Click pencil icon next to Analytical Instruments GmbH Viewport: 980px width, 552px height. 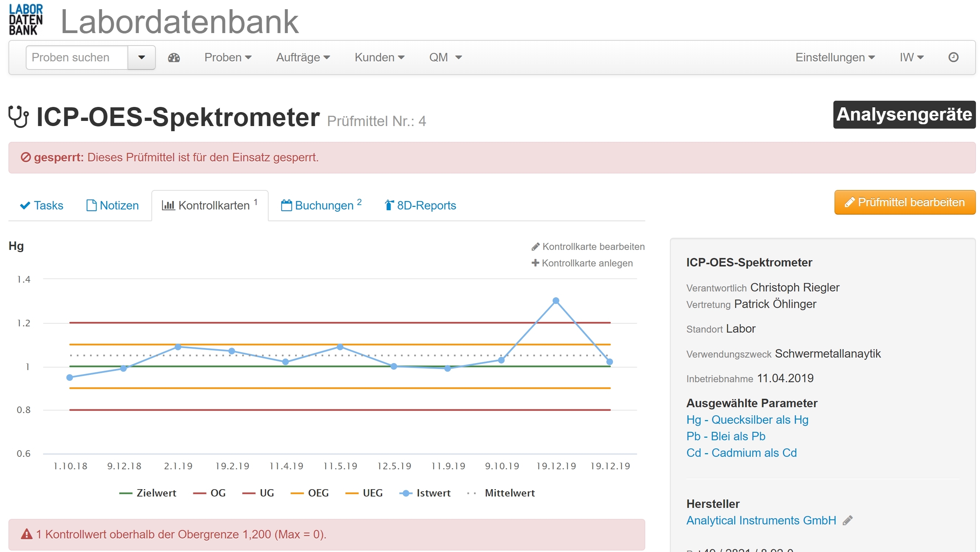[x=848, y=520]
